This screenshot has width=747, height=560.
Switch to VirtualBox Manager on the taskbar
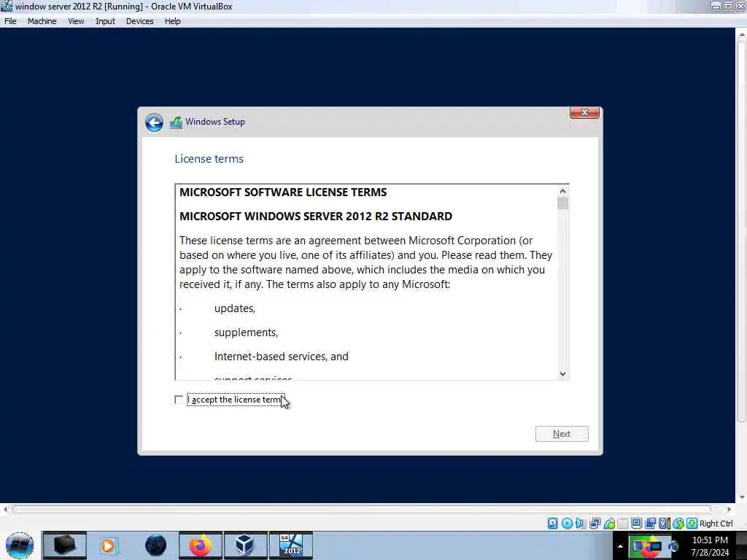(x=245, y=545)
